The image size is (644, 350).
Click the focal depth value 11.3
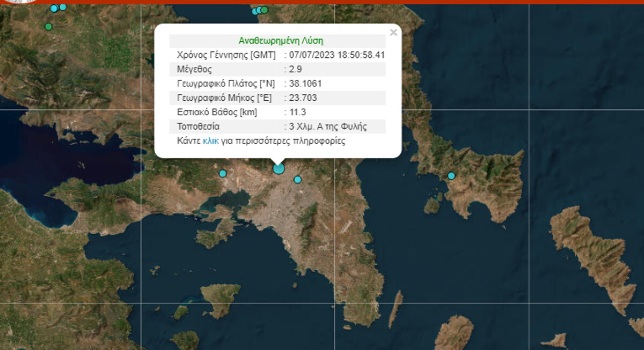pos(298,113)
